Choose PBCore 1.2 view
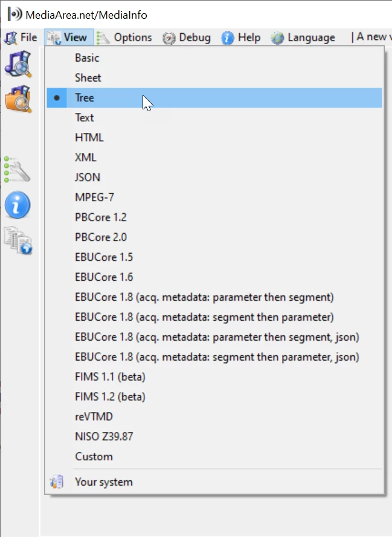Image resolution: width=392 pixels, height=537 pixels. pos(214,217)
